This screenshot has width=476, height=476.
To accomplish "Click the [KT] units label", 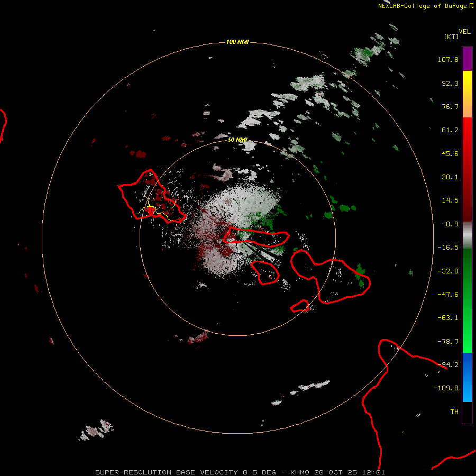I will click(452, 36).
